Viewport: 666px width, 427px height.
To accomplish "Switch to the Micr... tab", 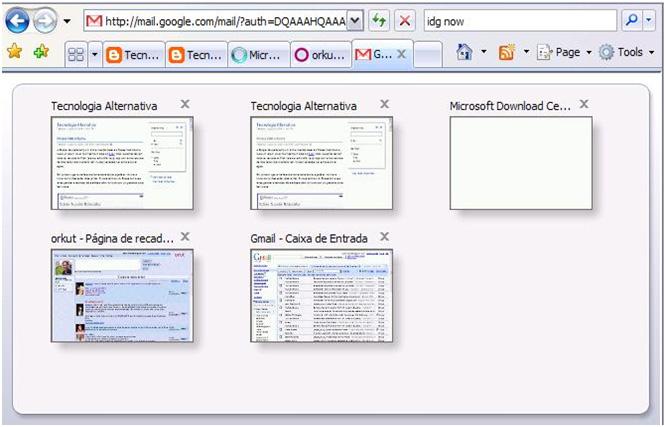I will coord(259,54).
